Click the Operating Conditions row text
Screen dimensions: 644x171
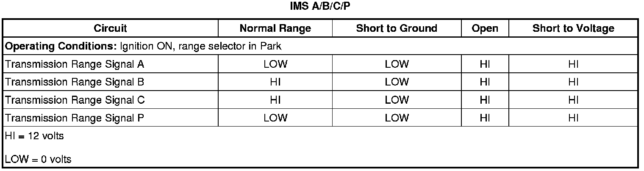point(143,46)
